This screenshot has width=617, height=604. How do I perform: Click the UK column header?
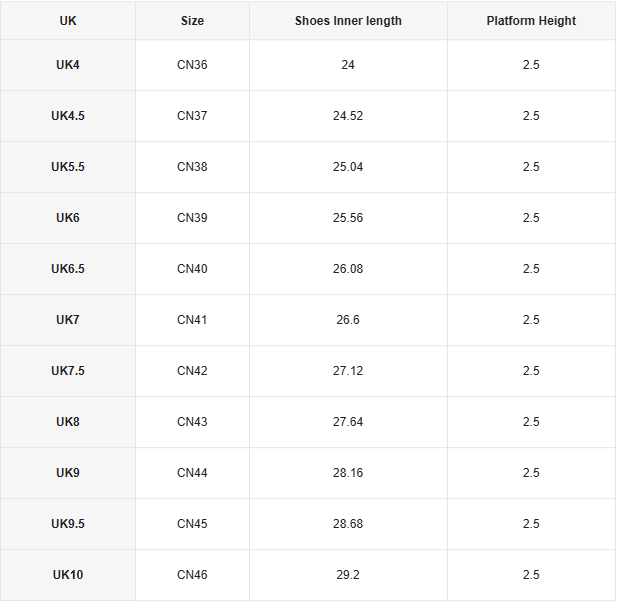click(x=68, y=21)
